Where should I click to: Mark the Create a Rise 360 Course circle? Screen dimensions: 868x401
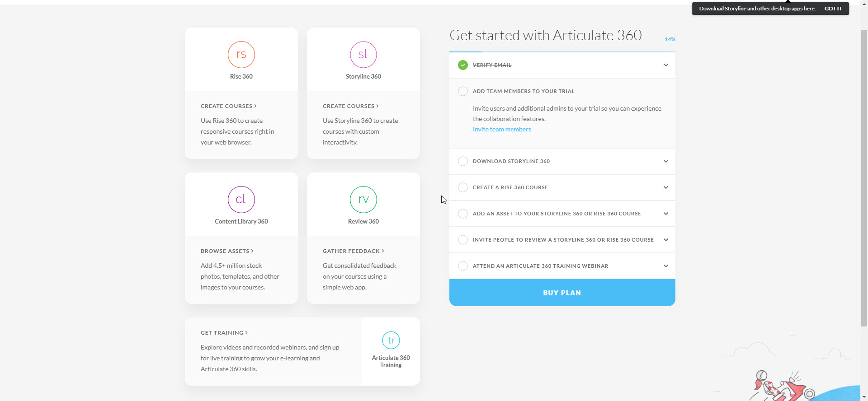[463, 187]
